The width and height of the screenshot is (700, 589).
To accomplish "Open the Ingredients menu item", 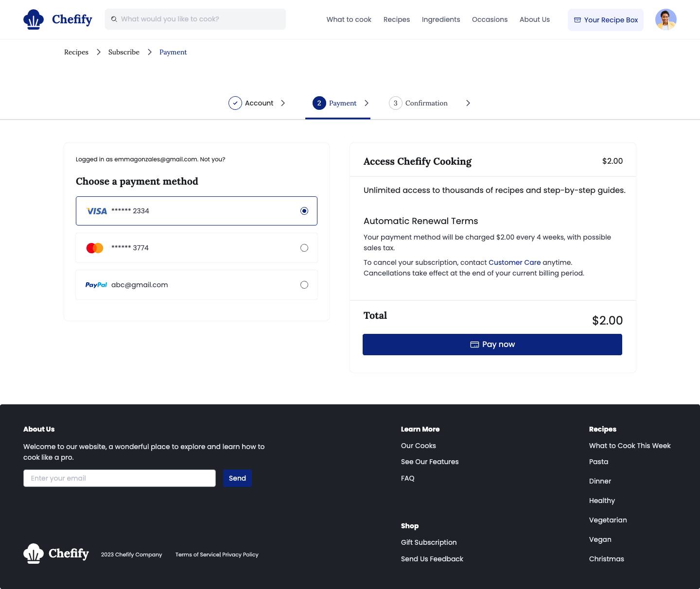I will pyautogui.click(x=440, y=19).
